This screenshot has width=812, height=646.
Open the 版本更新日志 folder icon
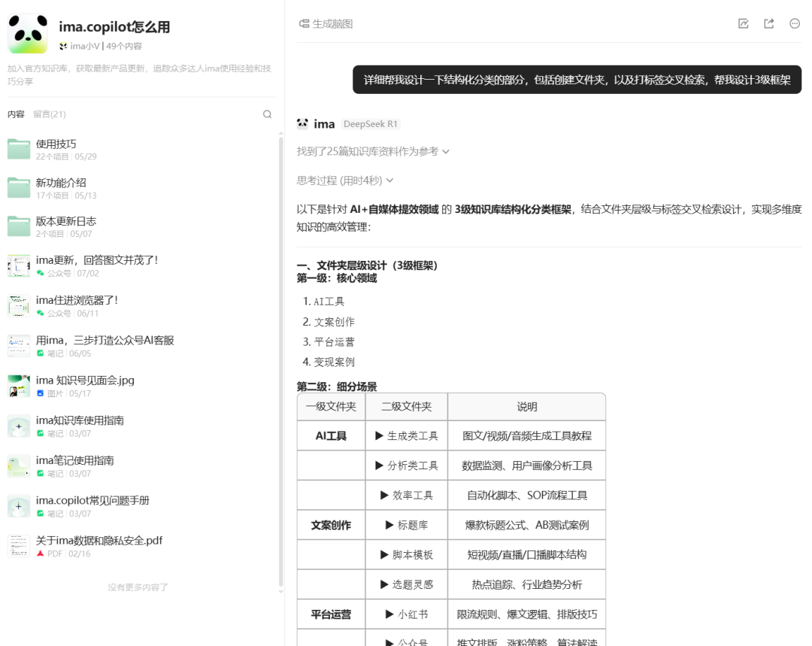(19, 226)
